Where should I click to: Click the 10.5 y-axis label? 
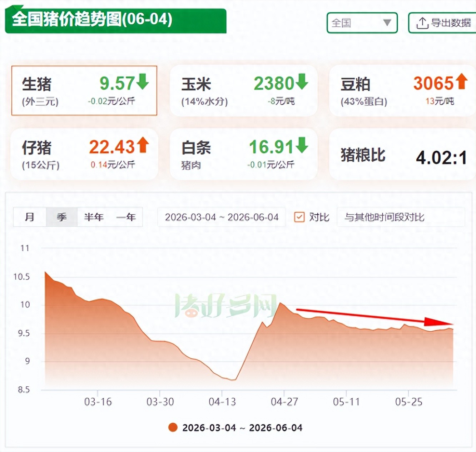tap(21, 277)
